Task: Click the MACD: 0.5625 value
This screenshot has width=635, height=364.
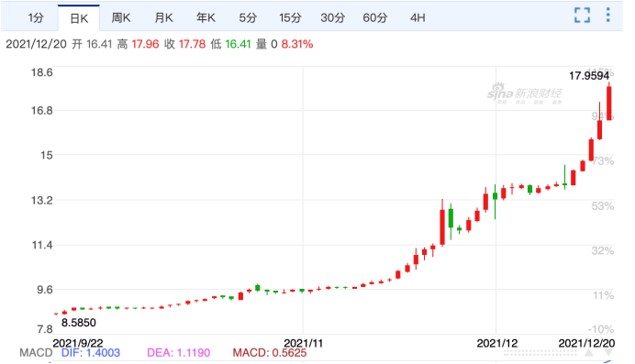Action: coord(270,353)
